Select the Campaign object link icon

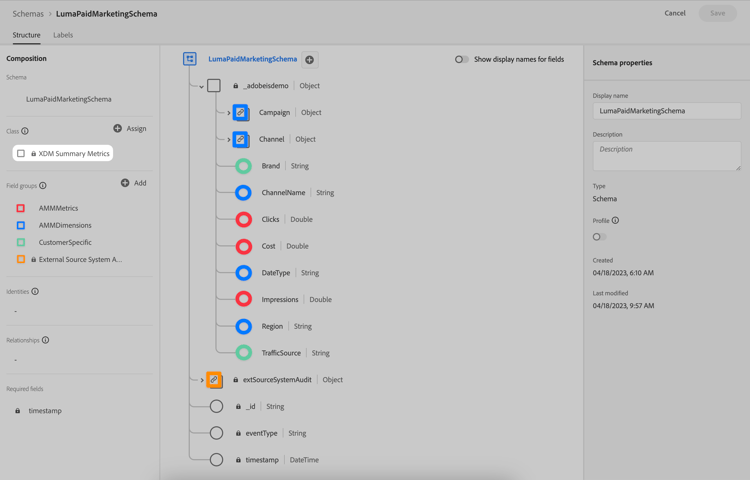[x=241, y=112]
